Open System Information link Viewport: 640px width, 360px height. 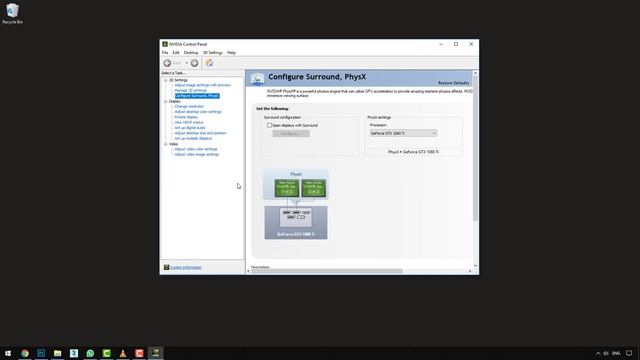pos(186,267)
